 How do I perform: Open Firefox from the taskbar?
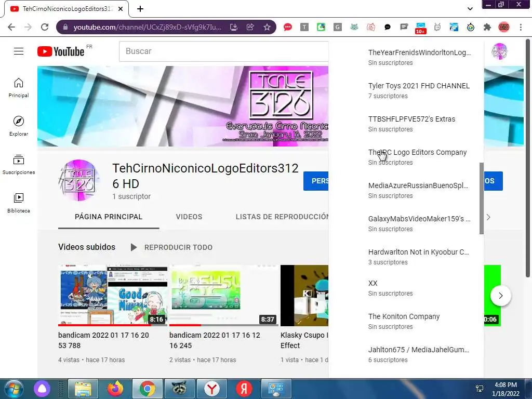click(115, 389)
